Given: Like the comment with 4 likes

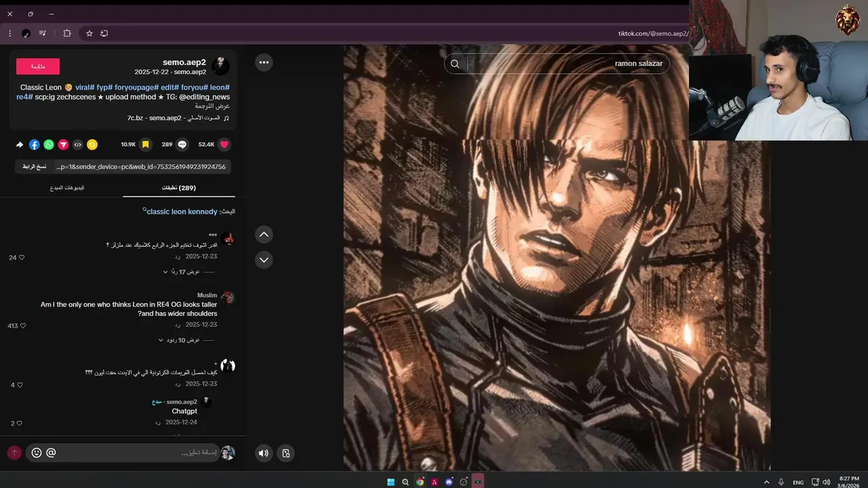Looking at the screenshot, I should [20, 385].
